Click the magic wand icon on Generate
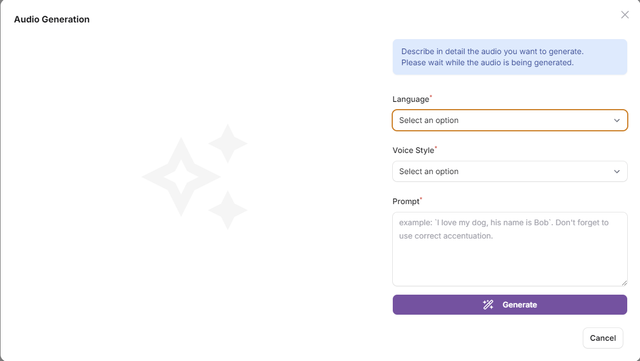Screen dimensions: 640x361 point(488,305)
